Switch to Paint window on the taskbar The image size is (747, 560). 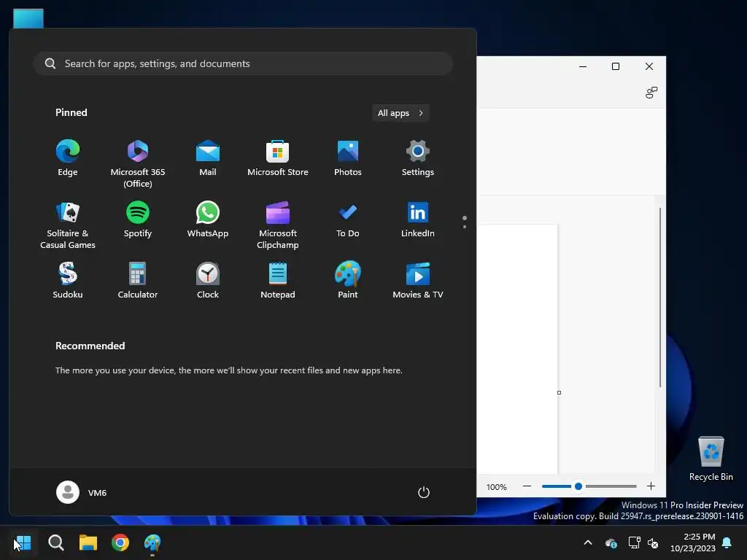pyautogui.click(x=152, y=542)
